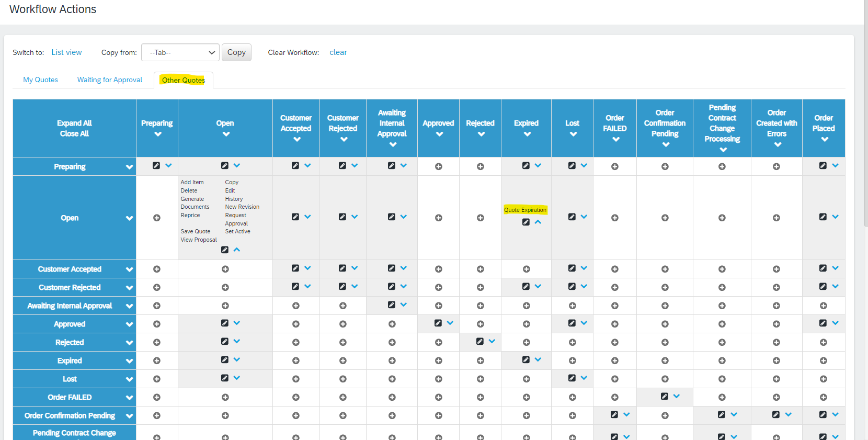
Task: Click the Copy button
Action: [236, 52]
